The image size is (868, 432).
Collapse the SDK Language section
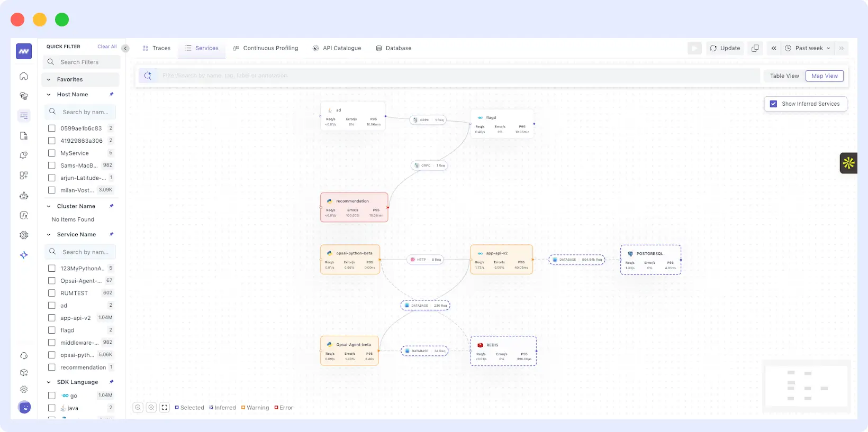pyautogui.click(x=49, y=382)
